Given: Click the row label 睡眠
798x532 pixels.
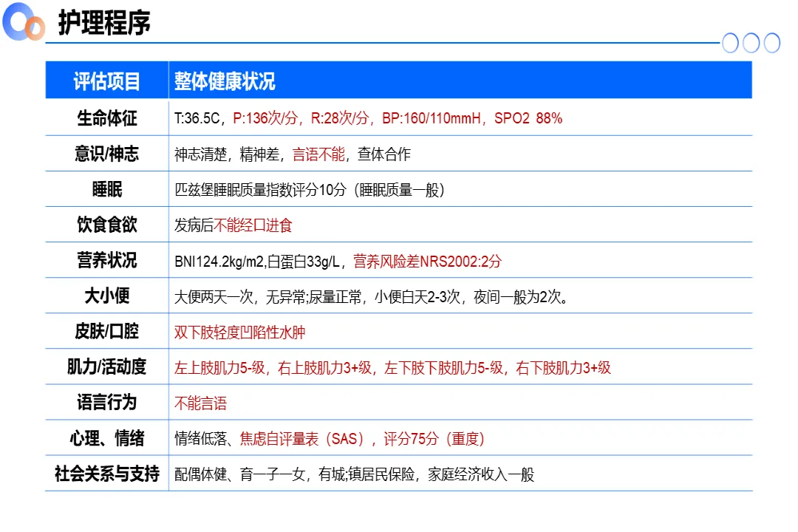Looking at the screenshot, I should pos(107,189).
